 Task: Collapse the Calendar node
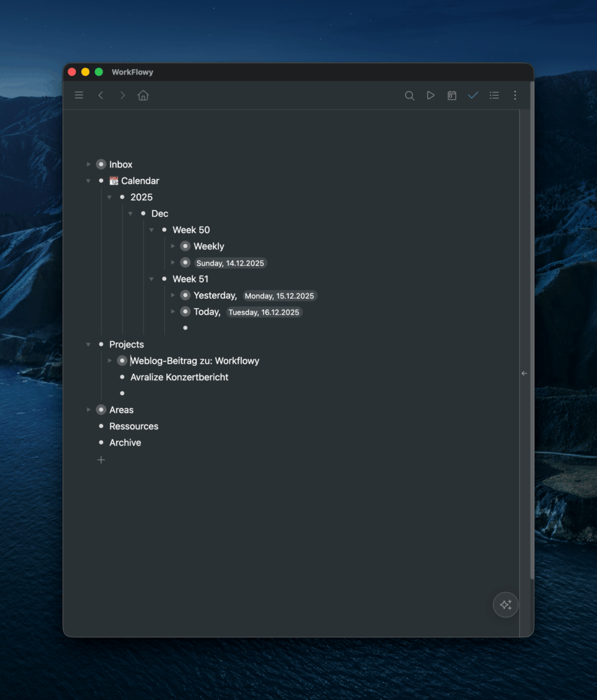pos(88,181)
